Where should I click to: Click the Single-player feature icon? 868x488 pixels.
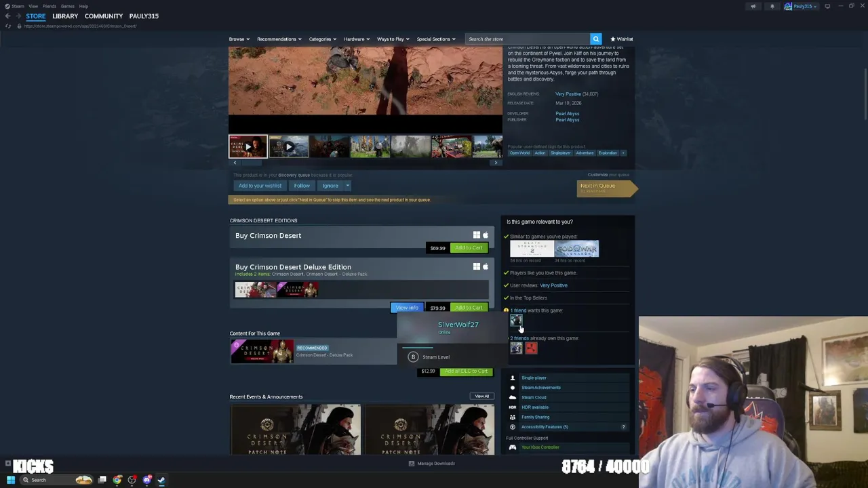tap(513, 378)
